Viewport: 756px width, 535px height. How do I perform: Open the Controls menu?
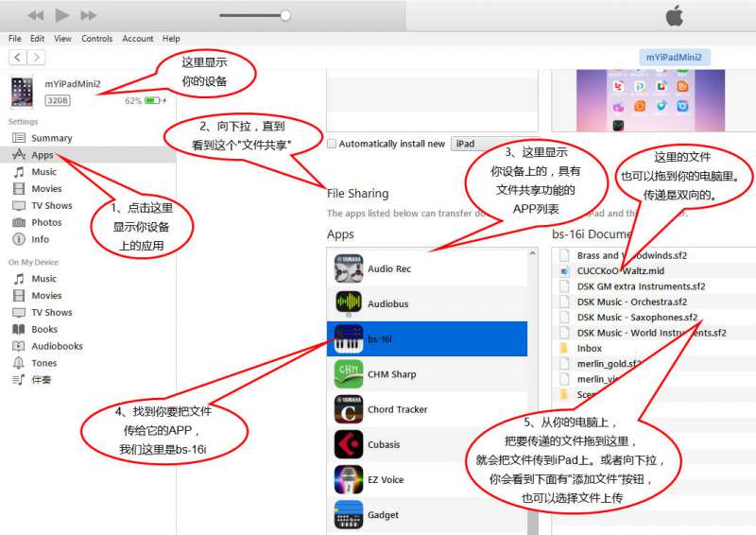click(97, 39)
